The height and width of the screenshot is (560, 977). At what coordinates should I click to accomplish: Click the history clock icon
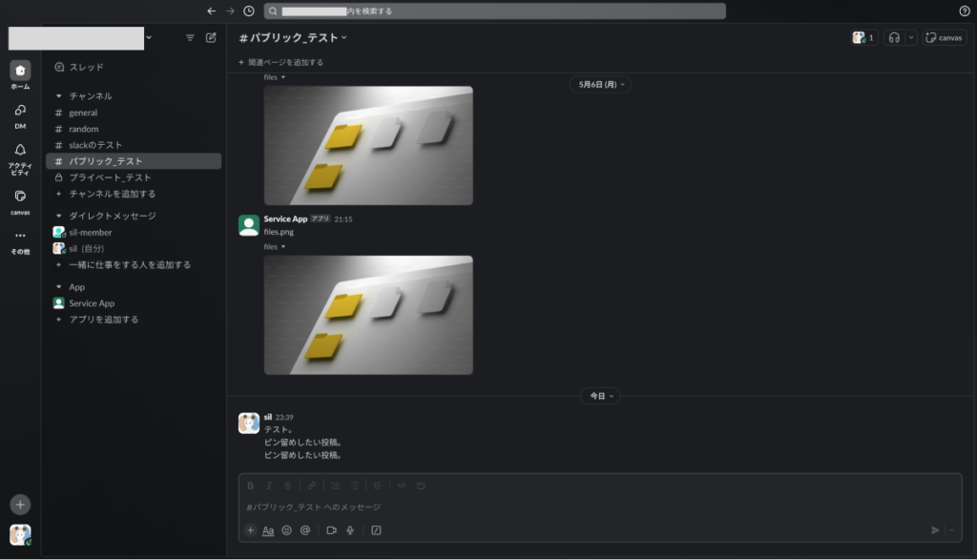(x=249, y=11)
